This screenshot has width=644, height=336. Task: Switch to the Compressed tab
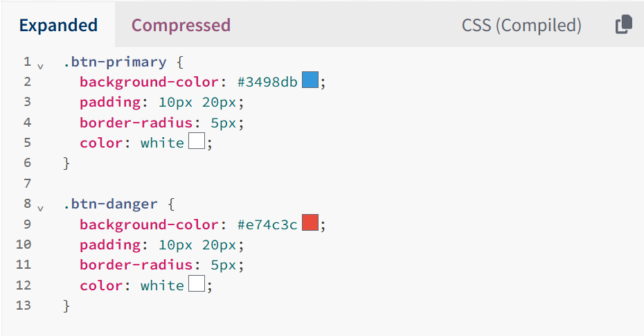181,25
